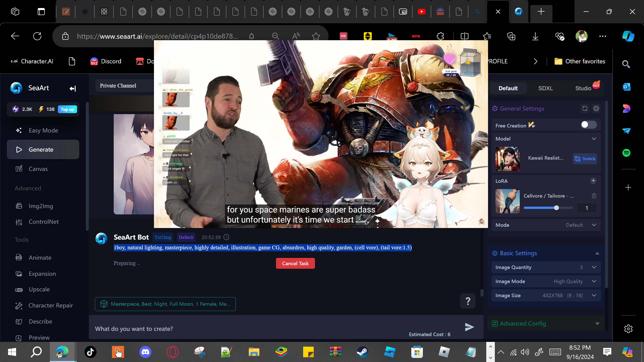Click the LoRA weight value field

coord(587,208)
